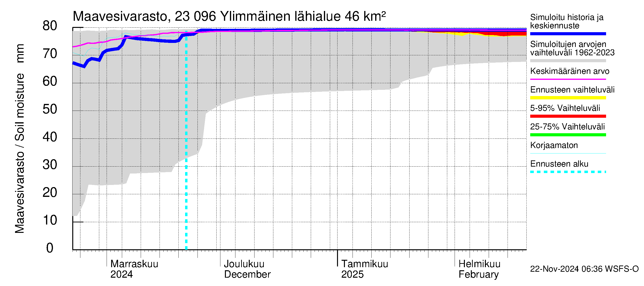Click the cyan dashed forecast start marker

pyautogui.click(x=187, y=144)
